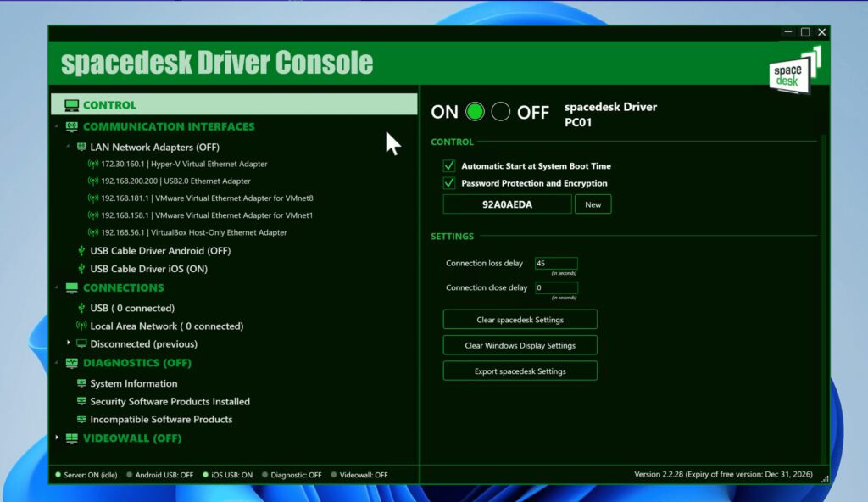Click the VMnet8 adapter antenna icon
Viewport: 868px width, 502px height.
coord(93,198)
